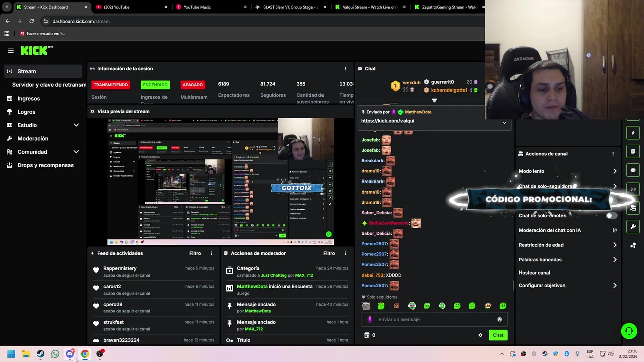
Task: Open Ingresos in the sidebar
Action: click(29, 99)
